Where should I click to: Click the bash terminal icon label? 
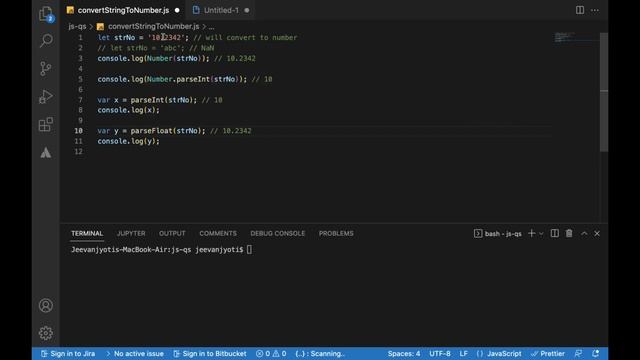pyautogui.click(x=498, y=233)
